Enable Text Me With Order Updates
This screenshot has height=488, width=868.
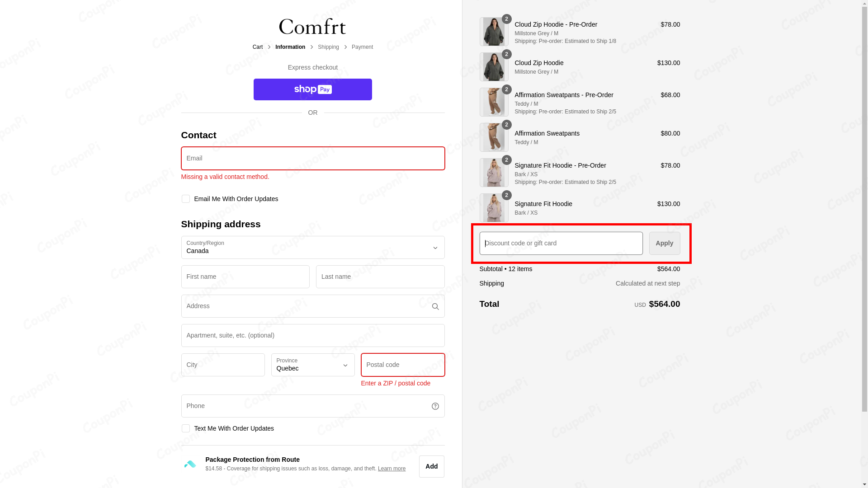(x=185, y=428)
